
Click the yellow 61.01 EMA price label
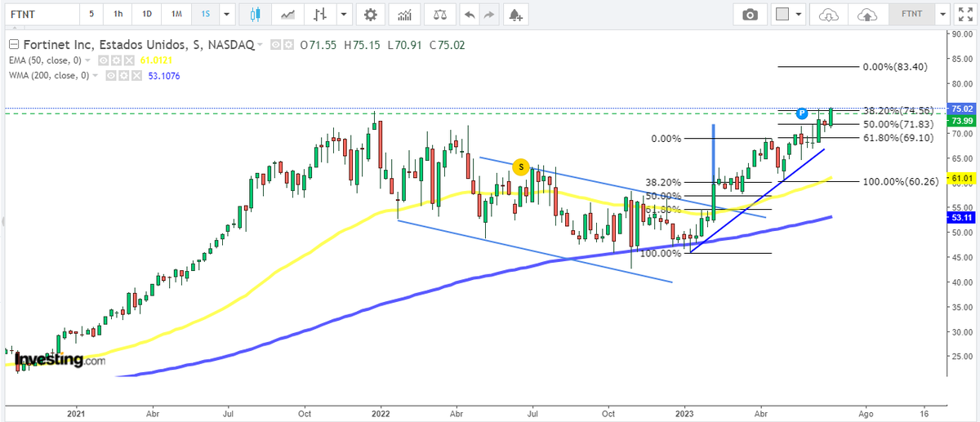(962, 178)
